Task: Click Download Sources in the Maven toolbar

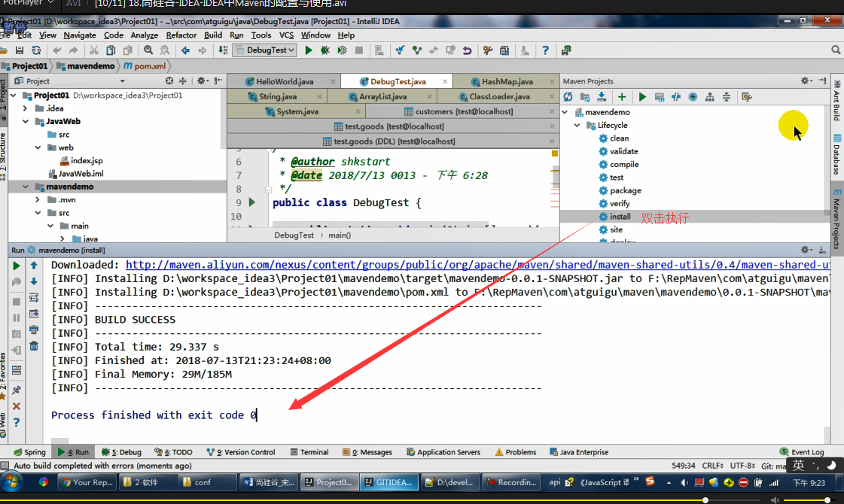Action: [602, 97]
